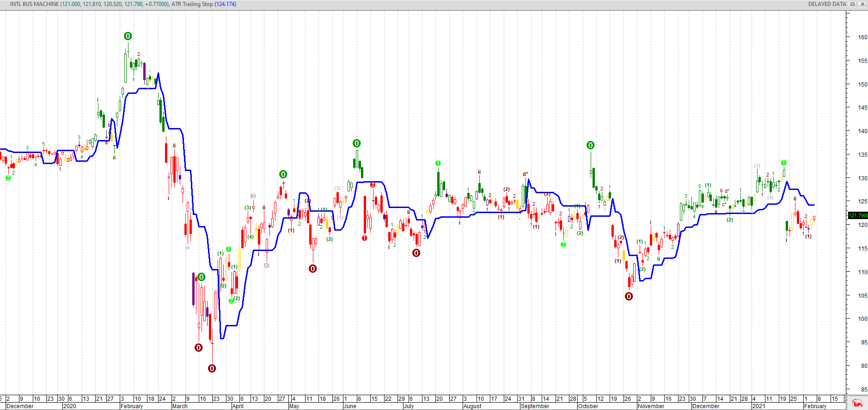
Task: Select green 0 pivot marker at February 2020 high
Action: point(128,36)
